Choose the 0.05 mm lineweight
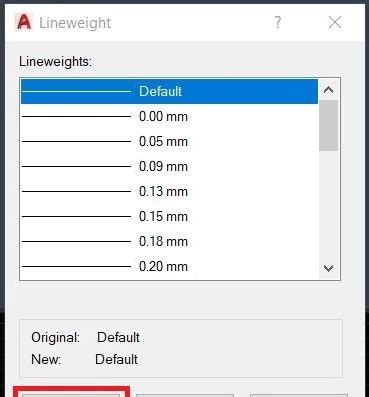Viewport: 369px width, 397px height. [x=169, y=141]
